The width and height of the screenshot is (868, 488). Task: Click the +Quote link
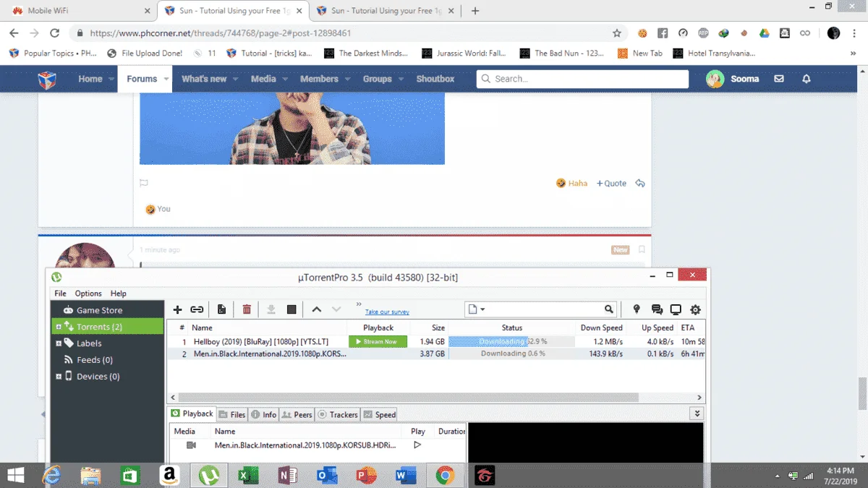tap(611, 184)
